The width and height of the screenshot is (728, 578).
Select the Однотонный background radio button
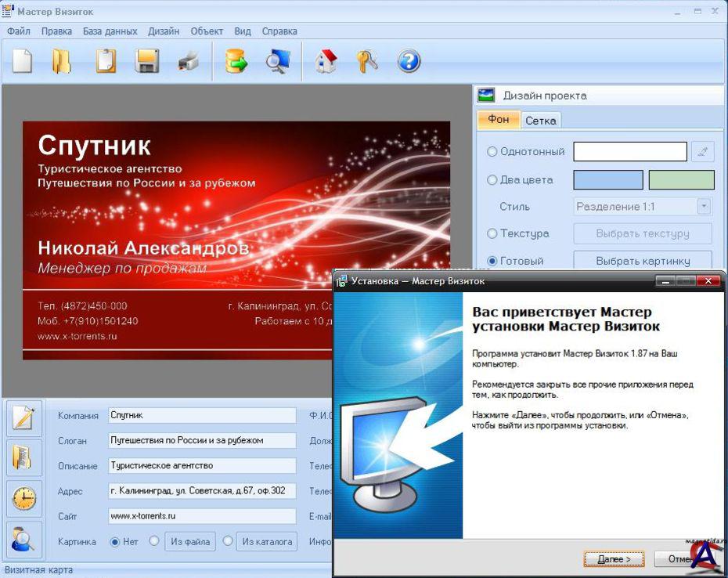tap(492, 152)
